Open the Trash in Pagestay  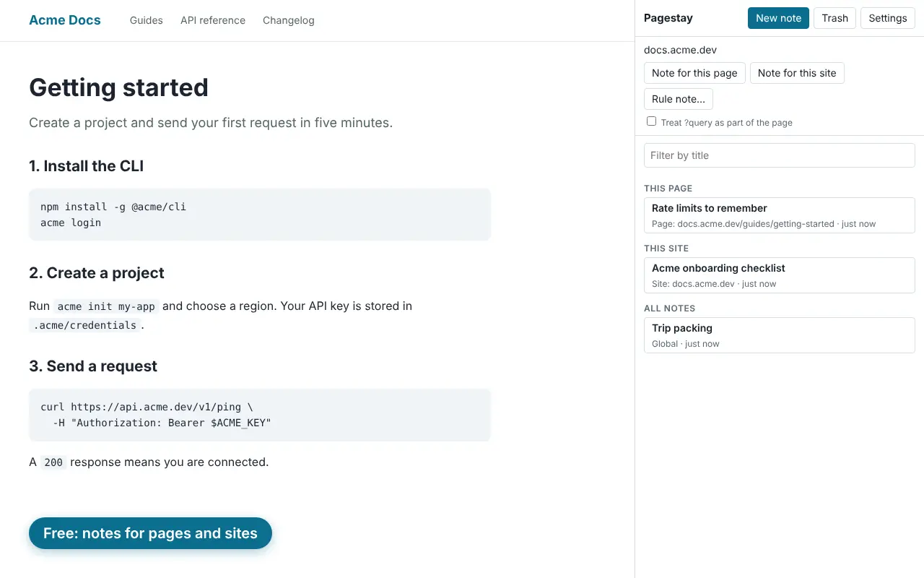click(x=834, y=18)
